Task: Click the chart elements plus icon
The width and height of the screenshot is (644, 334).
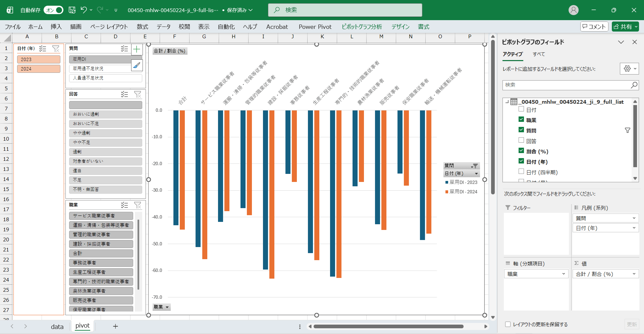Action: click(137, 50)
